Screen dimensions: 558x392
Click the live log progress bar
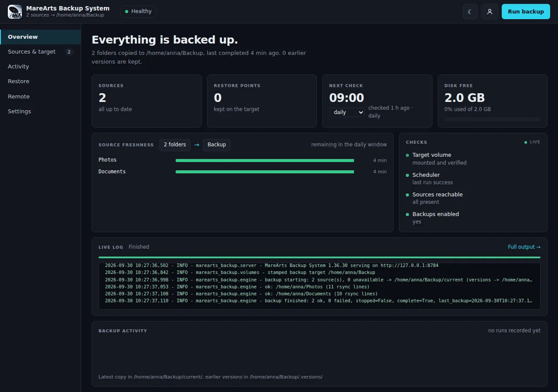point(320,257)
